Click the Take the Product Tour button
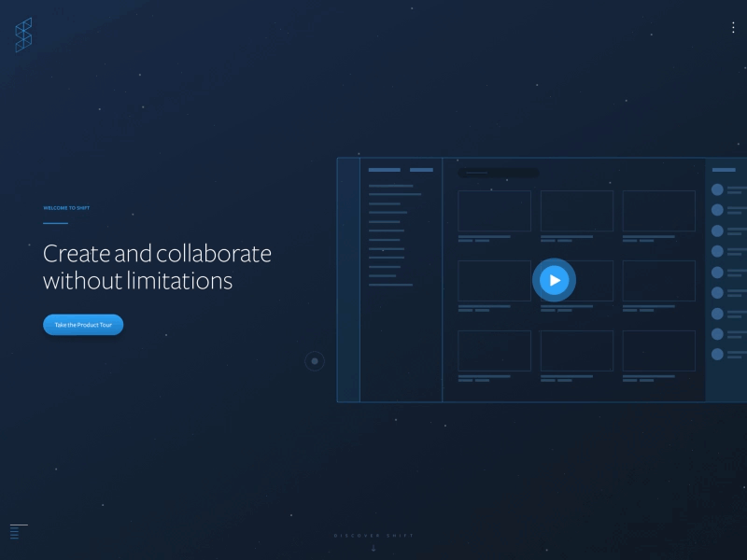Viewport: 747px width, 560px height. [x=83, y=325]
